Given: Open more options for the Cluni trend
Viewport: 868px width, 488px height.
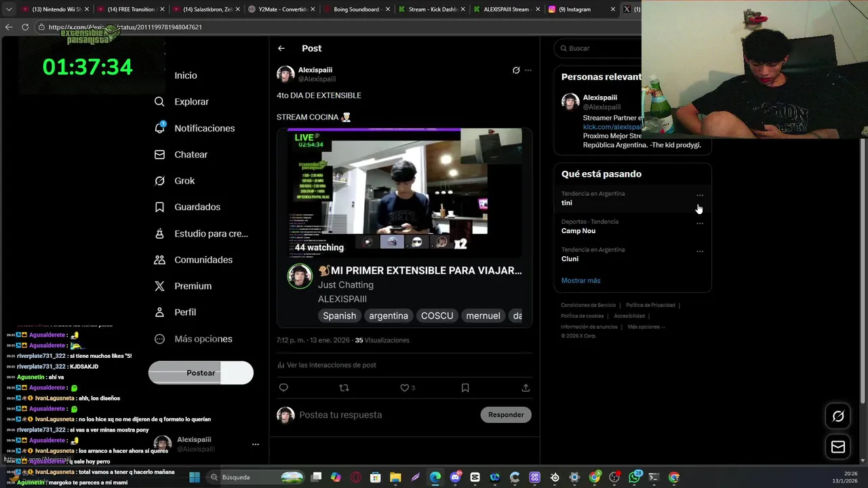Looking at the screenshot, I should click(x=700, y=251).
